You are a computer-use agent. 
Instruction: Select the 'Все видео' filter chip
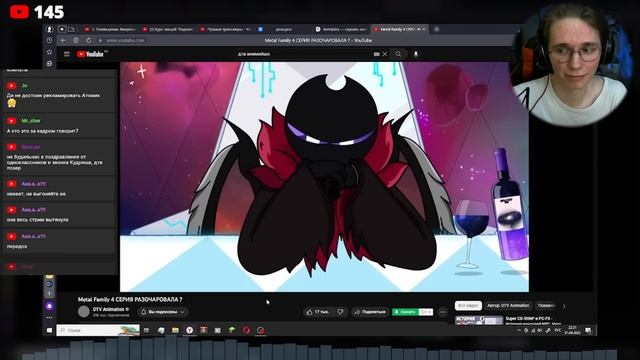(468, 306)
